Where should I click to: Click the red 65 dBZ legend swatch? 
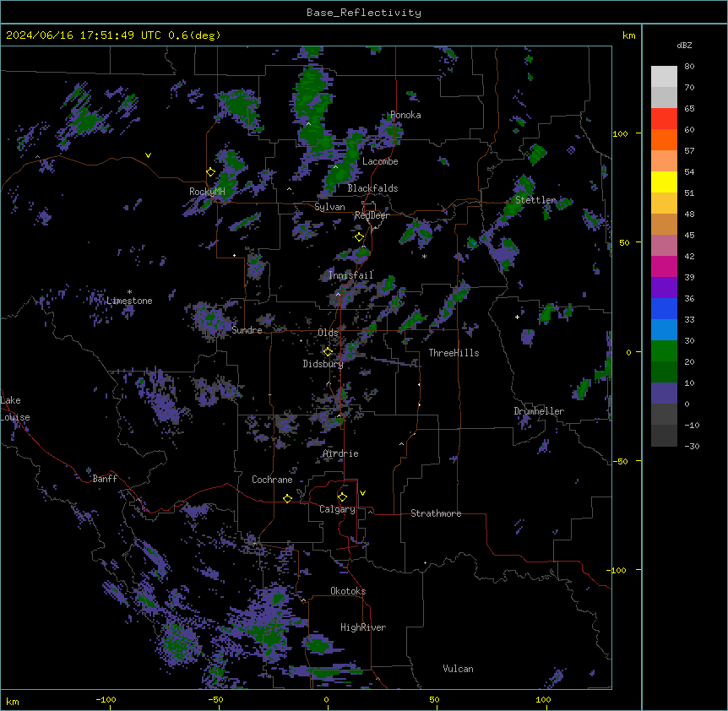point(664,118)
